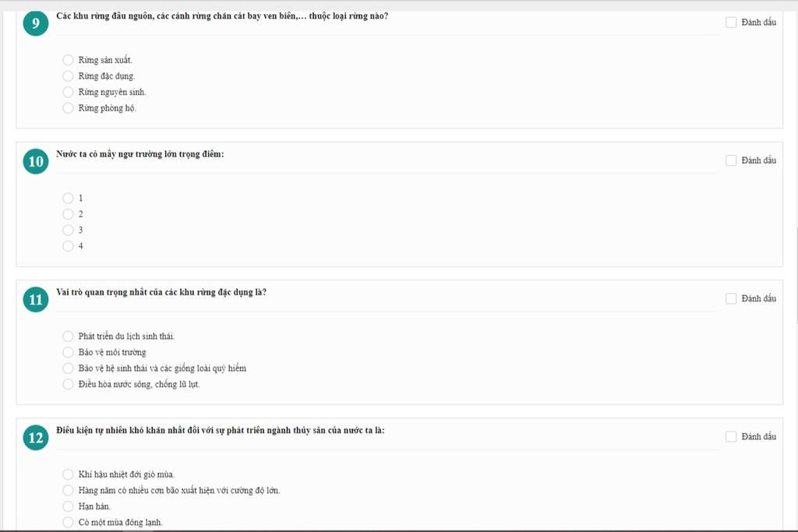Select answer 4 for question 10
The width and height of the screenshot is (798, 532).
pos(68,246)
